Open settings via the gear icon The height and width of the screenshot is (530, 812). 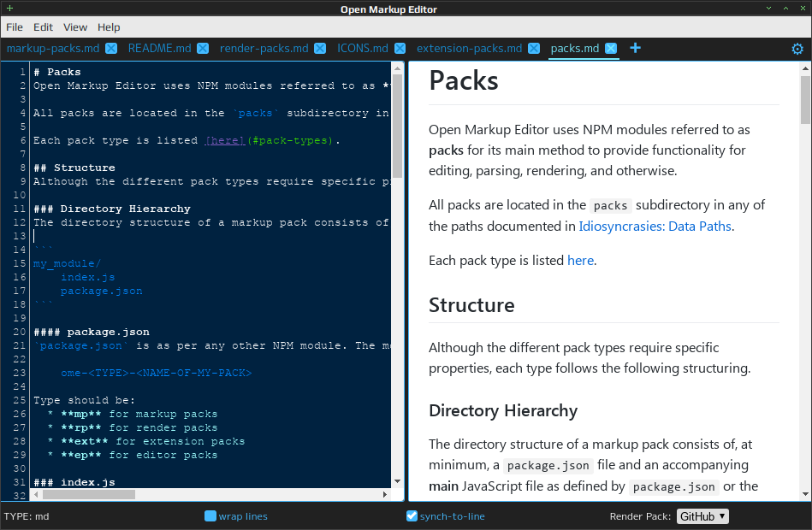tap(797, 49)
